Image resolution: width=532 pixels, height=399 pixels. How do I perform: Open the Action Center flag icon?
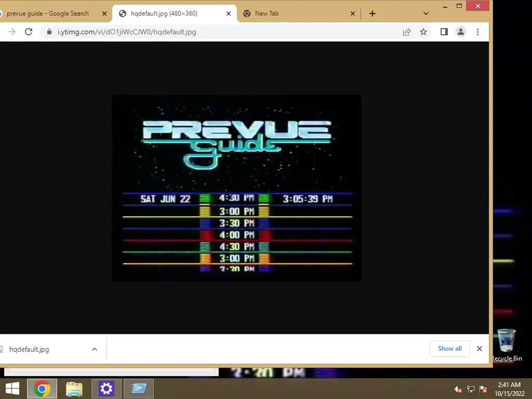[483, 389]
